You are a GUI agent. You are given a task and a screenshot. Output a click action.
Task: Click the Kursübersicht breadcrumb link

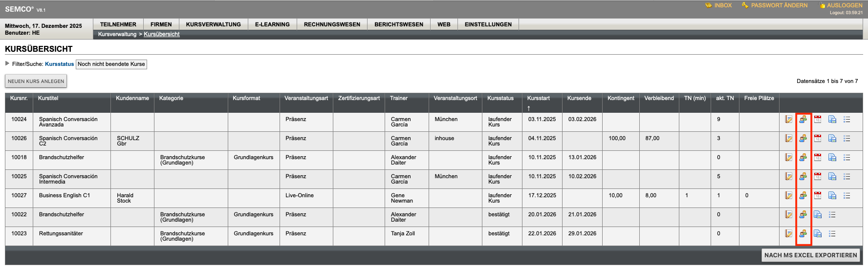(162, 34)
